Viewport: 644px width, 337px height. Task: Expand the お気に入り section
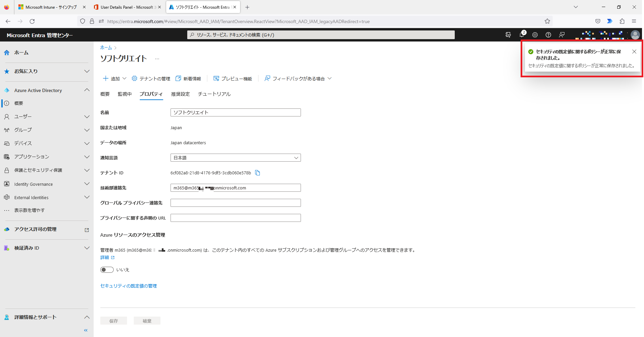(x=87, y=71)
